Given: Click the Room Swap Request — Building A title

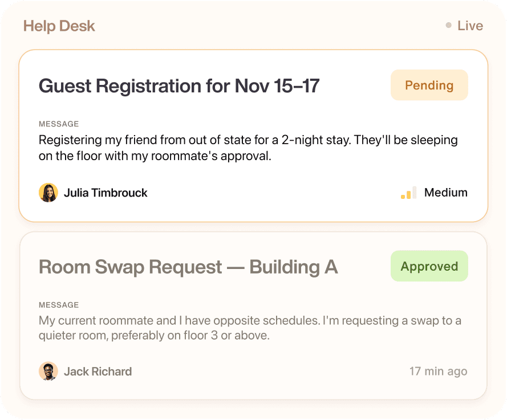Looking at the screenshot, I should 188,266.
